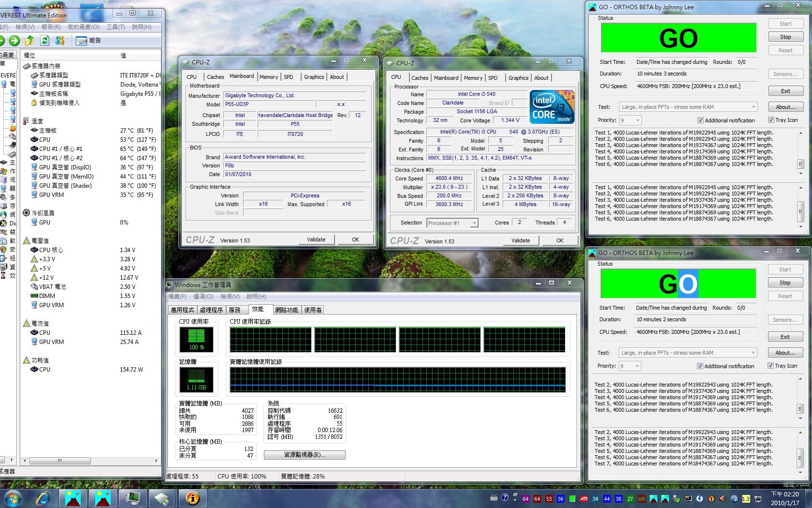Toggle Tray Icon in bottom ORTHOS window
This screenshot has width=812, height=508.
click(770, 366)
